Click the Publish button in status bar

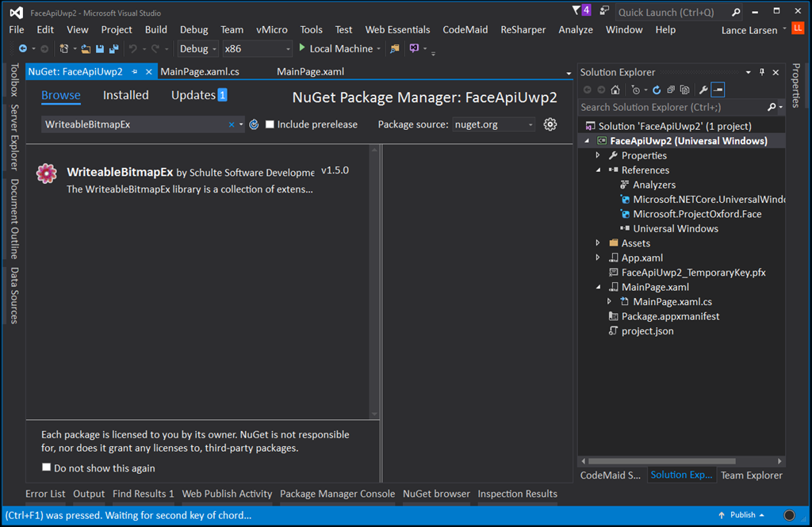741,515
